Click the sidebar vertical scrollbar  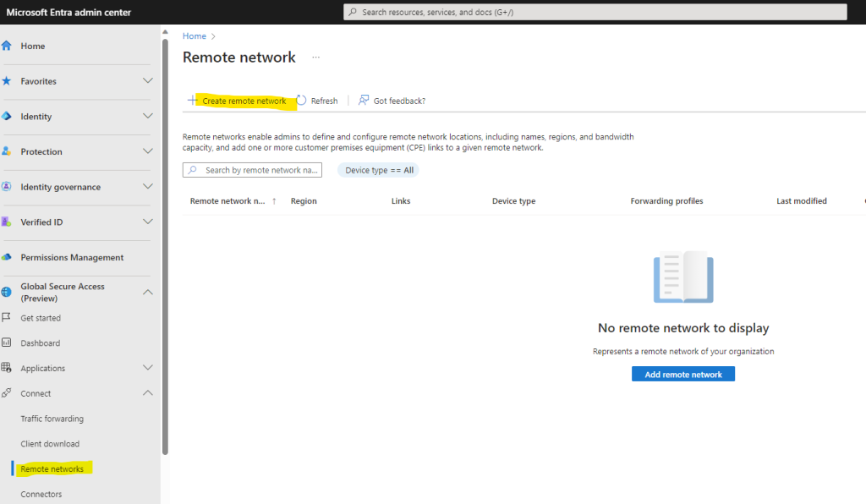(165, 247)
